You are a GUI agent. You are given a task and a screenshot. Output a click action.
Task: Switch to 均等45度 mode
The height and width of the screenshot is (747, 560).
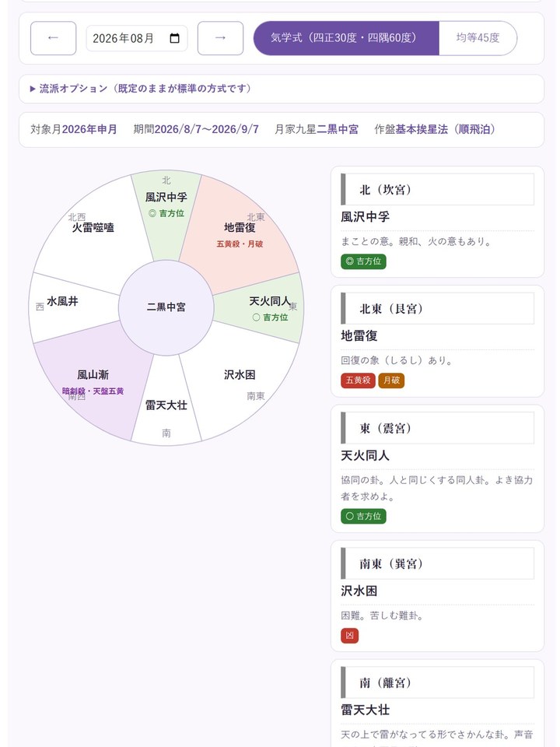478,38
